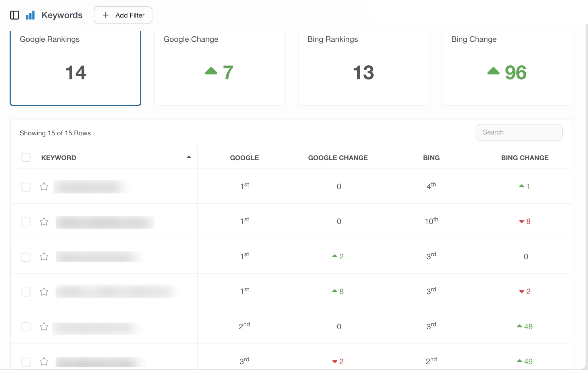
Task: Toggle the sidebar panel icon
Action: click(x=15, y=15)
